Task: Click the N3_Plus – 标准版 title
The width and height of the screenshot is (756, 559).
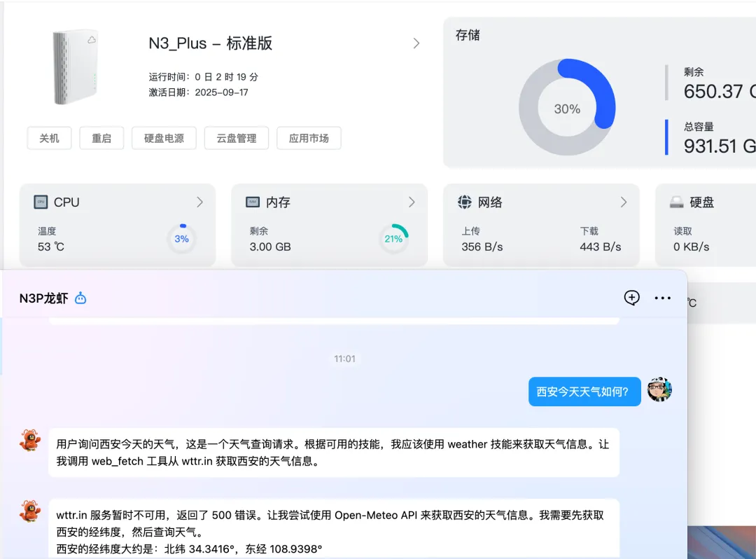Action: click(210, 43)
